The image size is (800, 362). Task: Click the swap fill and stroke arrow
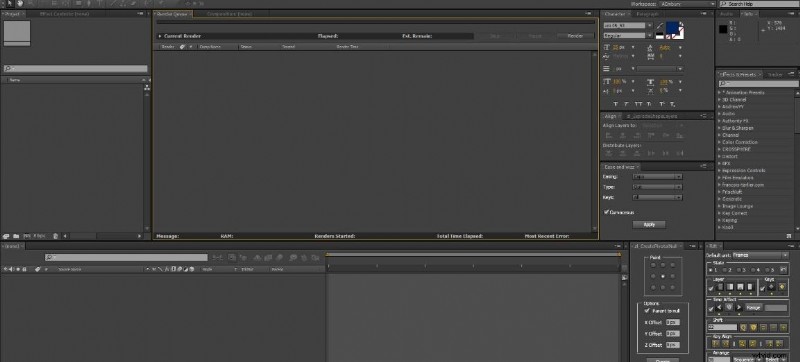coord(682,25)
